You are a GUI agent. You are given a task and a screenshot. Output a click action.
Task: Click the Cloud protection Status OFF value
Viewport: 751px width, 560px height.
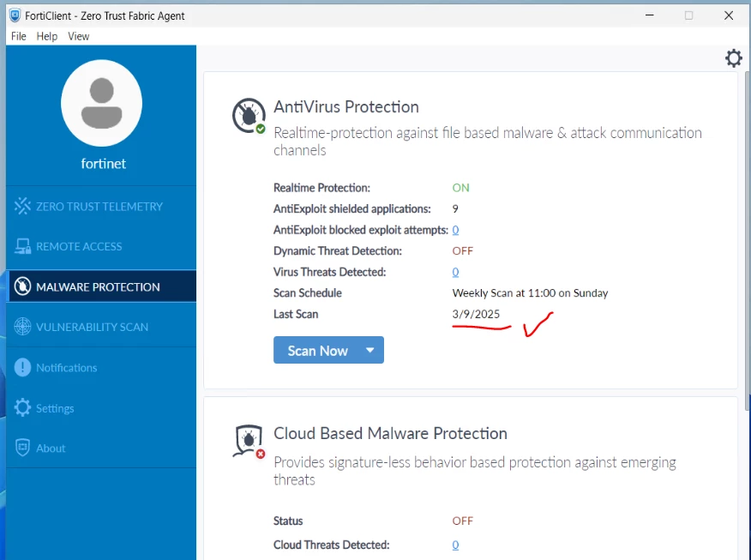[463, 521]
